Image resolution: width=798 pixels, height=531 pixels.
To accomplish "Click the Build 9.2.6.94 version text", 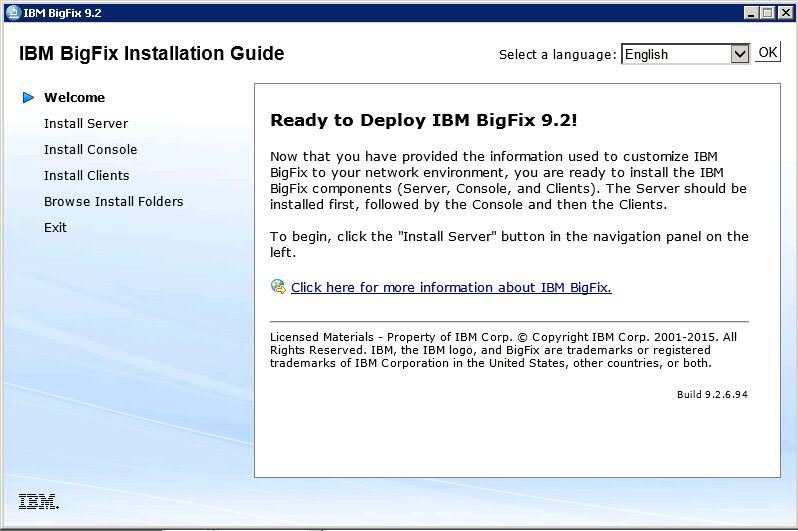I will (712, 394).
